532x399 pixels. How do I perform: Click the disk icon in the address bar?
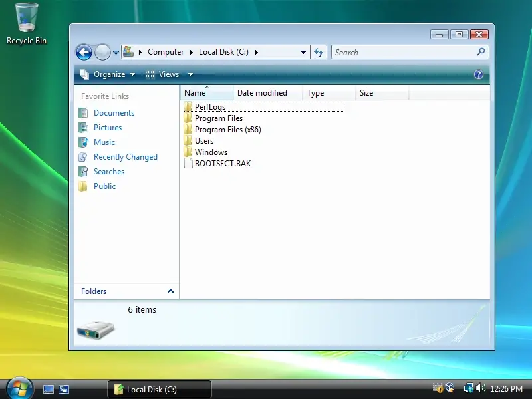click(x=129, y=51)
